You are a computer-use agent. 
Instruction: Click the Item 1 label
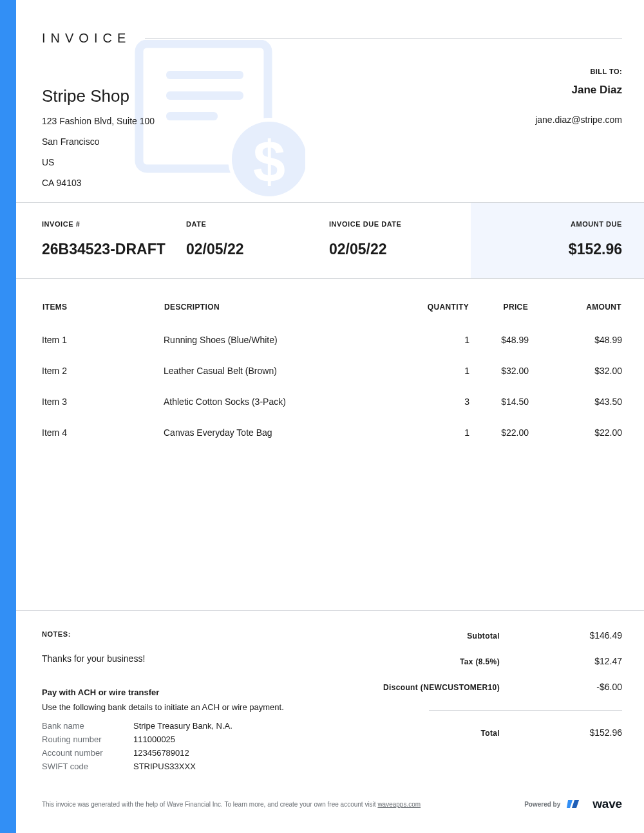coord(54,340)
